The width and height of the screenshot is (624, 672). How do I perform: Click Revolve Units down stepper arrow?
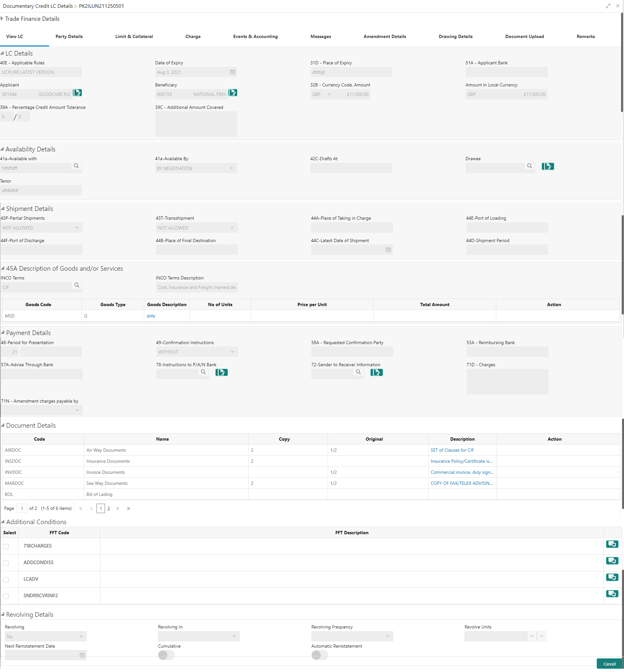(532, 636)
